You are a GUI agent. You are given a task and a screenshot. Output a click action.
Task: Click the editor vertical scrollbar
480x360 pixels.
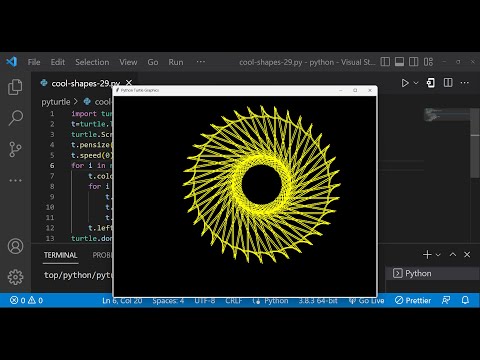(x=475, y=143)
